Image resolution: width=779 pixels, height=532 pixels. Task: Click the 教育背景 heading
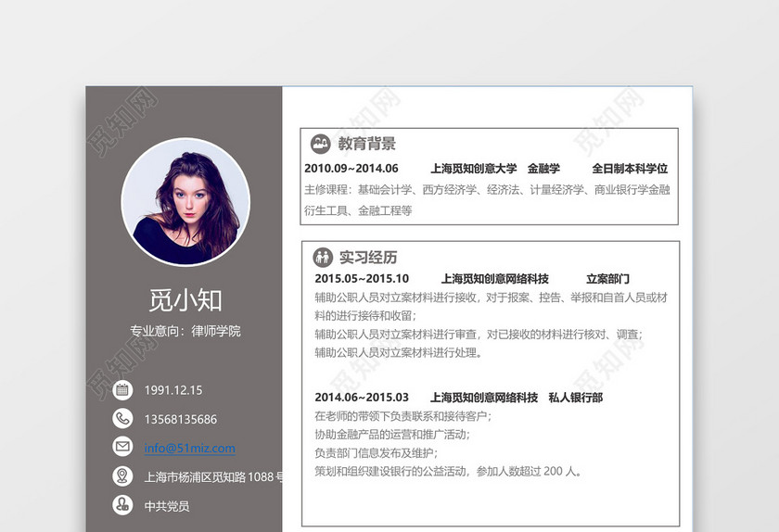click(367, 144)
